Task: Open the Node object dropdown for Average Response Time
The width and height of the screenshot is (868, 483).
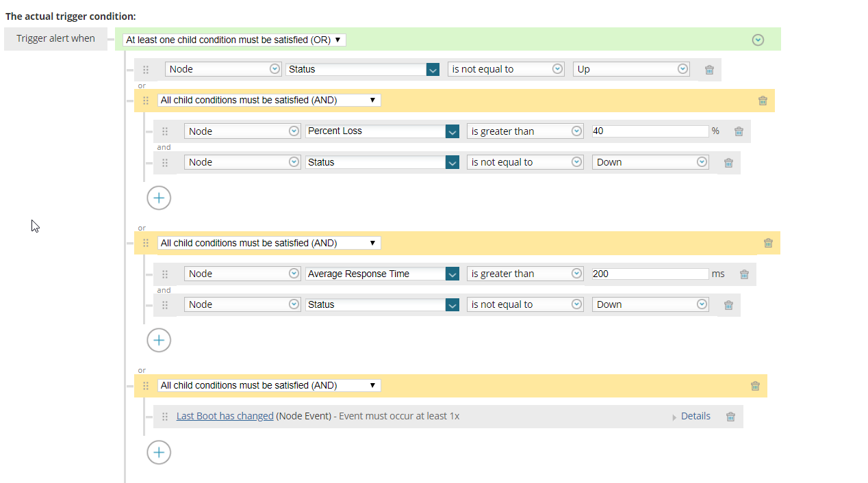Action: click(x=242, y=274)
